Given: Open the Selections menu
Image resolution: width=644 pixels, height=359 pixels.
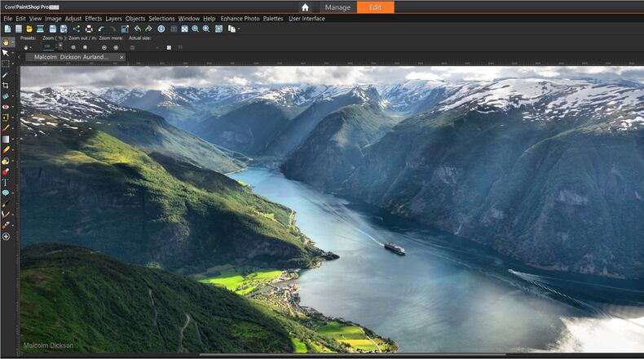Looking at the screenshot, I should [x=161, y=19].
